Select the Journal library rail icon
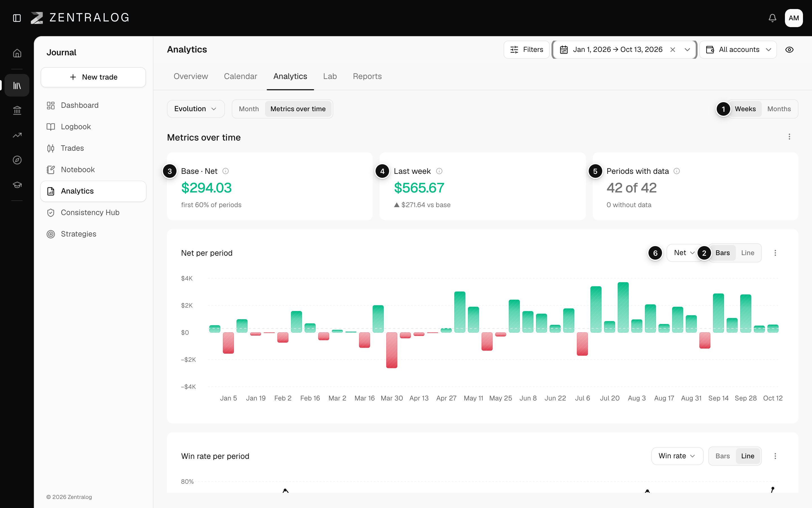This screenshot has width=812, height=508. coord(17,85)
